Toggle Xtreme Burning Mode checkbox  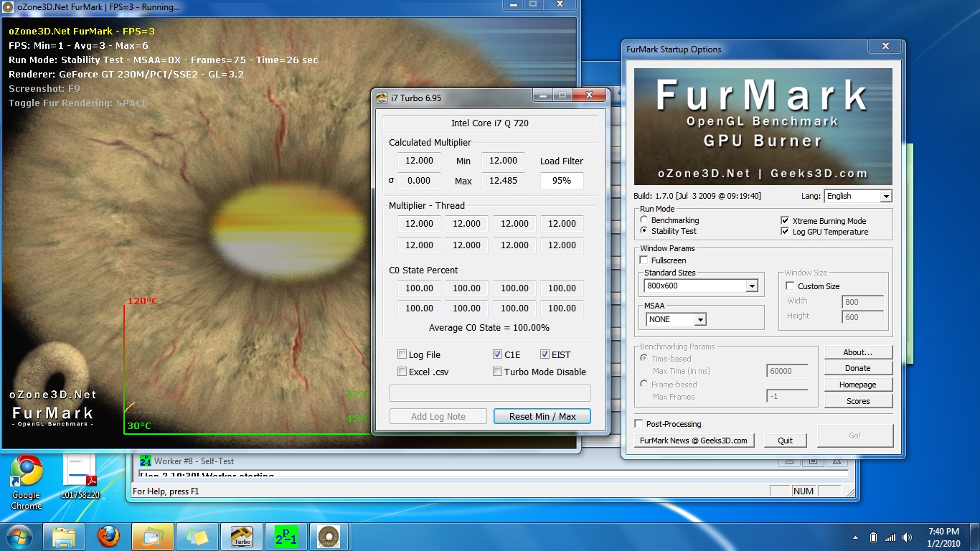tap(785, 221)
